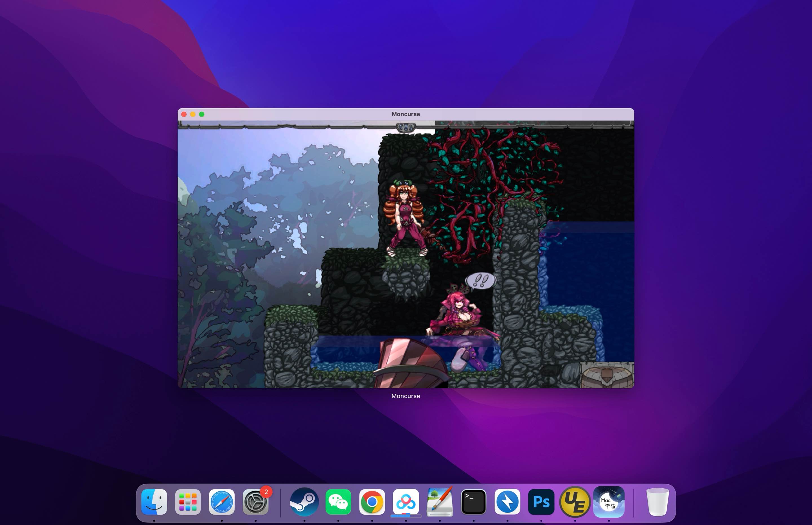Screen dimensions: 812x525
Task: Click the life counter emblem atop the game screen
Action: click(x=406, y=127)
